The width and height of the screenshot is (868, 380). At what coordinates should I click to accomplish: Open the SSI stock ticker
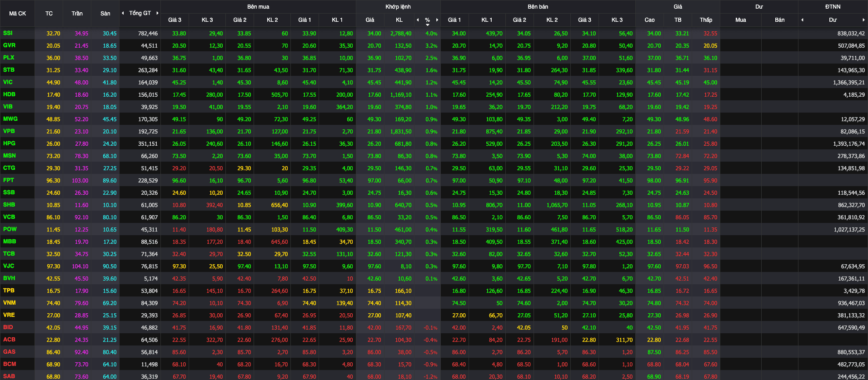pyautogui.click(x=8, y=33)
